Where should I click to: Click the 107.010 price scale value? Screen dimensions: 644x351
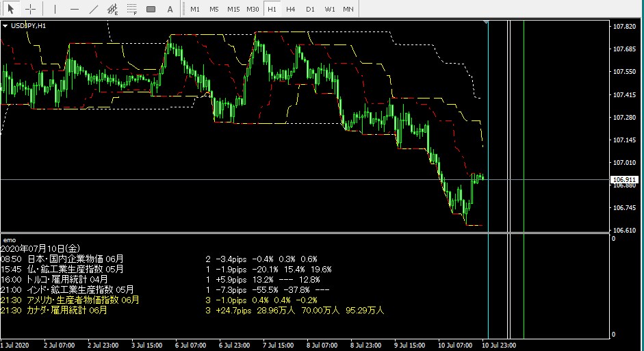[624, 163]
